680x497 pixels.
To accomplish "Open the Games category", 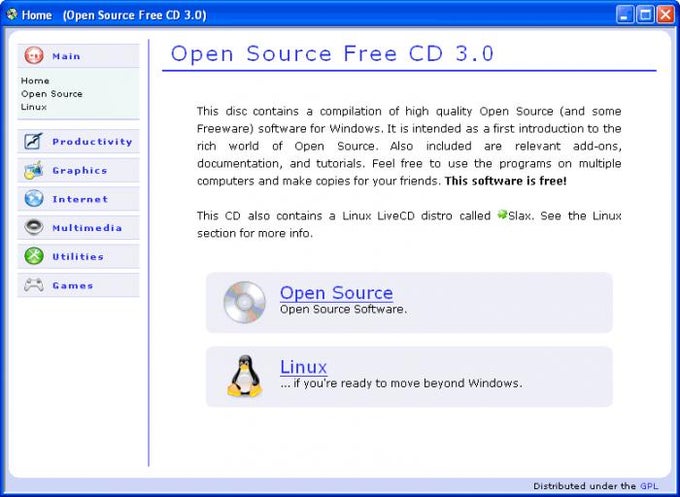I will coord(78,285).
